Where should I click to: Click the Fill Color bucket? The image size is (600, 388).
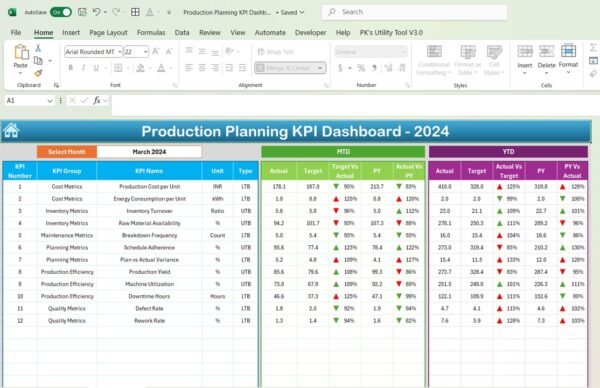(140, 68)
